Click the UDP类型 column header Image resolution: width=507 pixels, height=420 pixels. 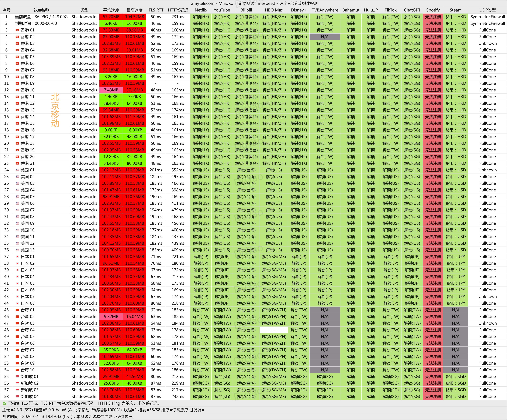point(487,10)
